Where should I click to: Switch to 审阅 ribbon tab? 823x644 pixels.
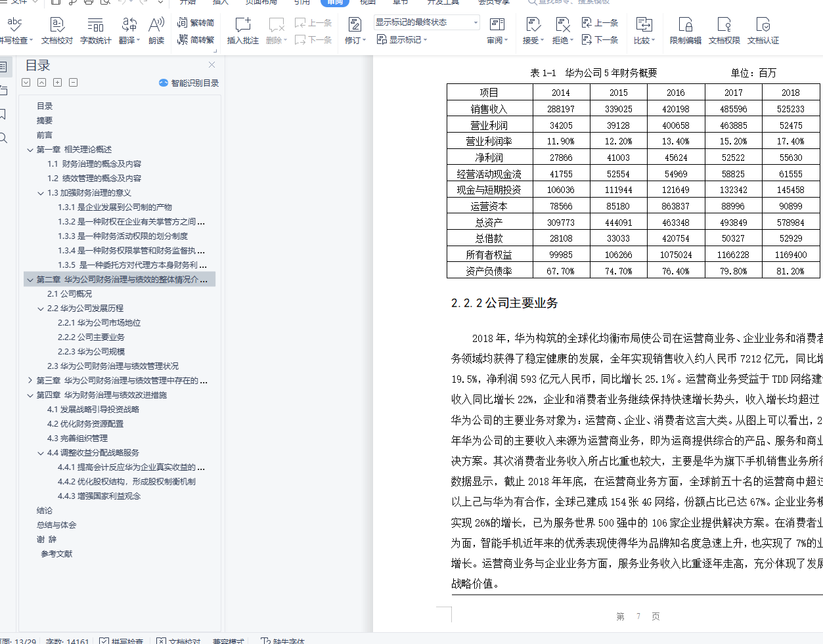click(335, 2)
